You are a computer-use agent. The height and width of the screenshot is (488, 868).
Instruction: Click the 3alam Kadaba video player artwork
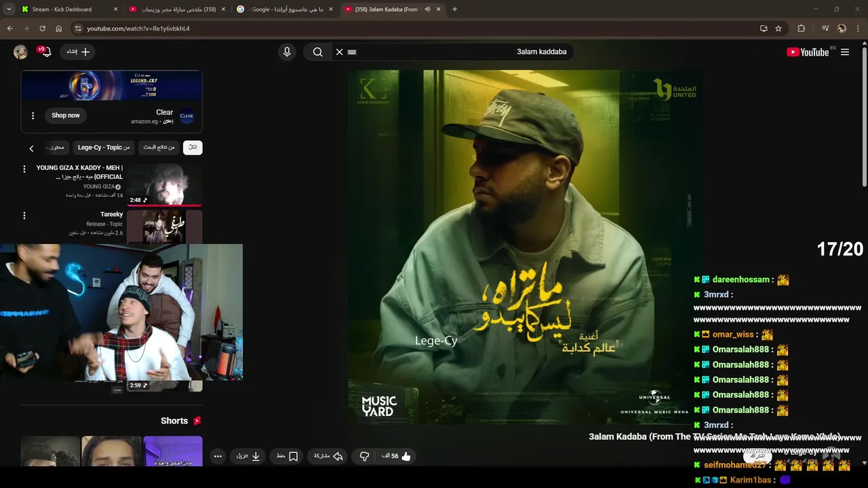click(x=525, y=247)
